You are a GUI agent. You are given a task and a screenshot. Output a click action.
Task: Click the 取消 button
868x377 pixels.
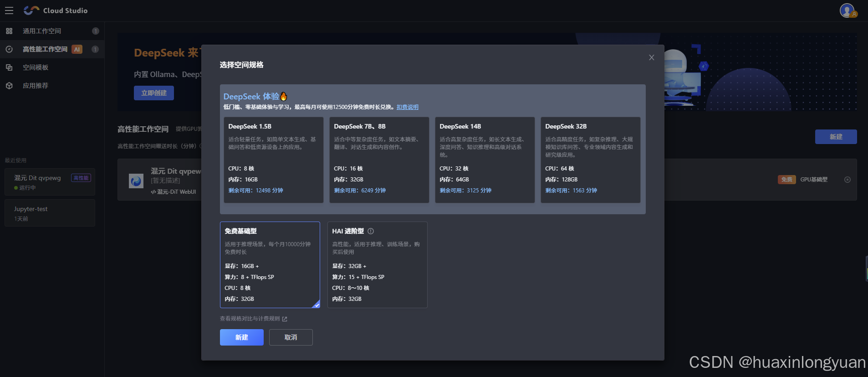pyautogui.click(x=291, y=337)
